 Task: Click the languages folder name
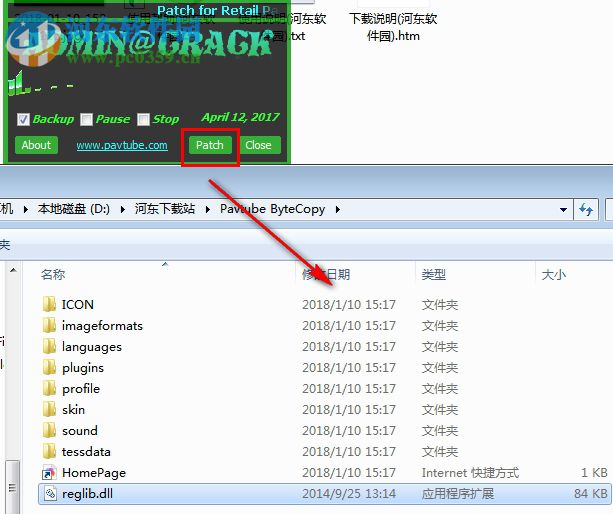tap(92, 347)
